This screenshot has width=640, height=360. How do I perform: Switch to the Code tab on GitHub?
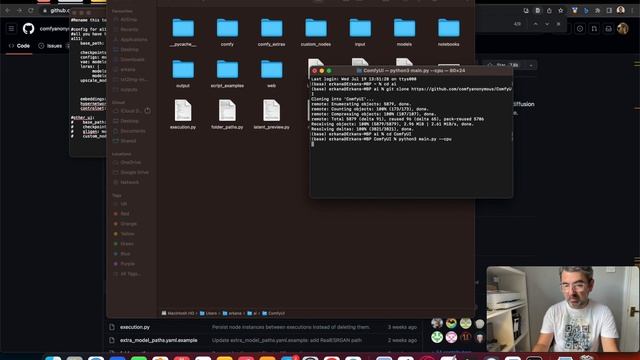pos(19,46)
